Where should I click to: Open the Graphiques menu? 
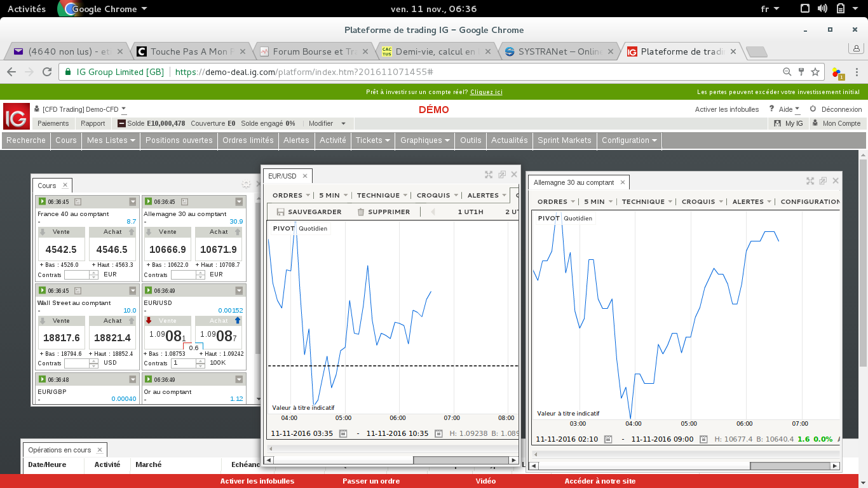click(425, 140)
